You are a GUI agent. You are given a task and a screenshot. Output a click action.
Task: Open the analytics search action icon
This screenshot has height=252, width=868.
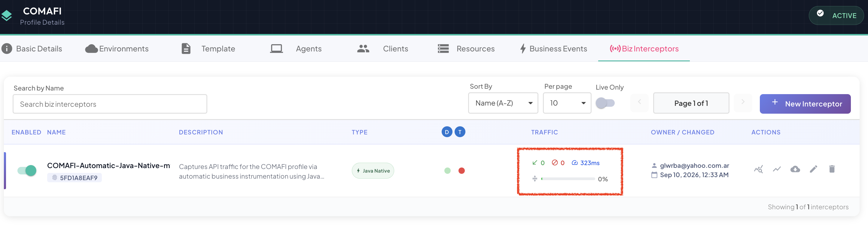pyautogui.click(x=758, y=169)
